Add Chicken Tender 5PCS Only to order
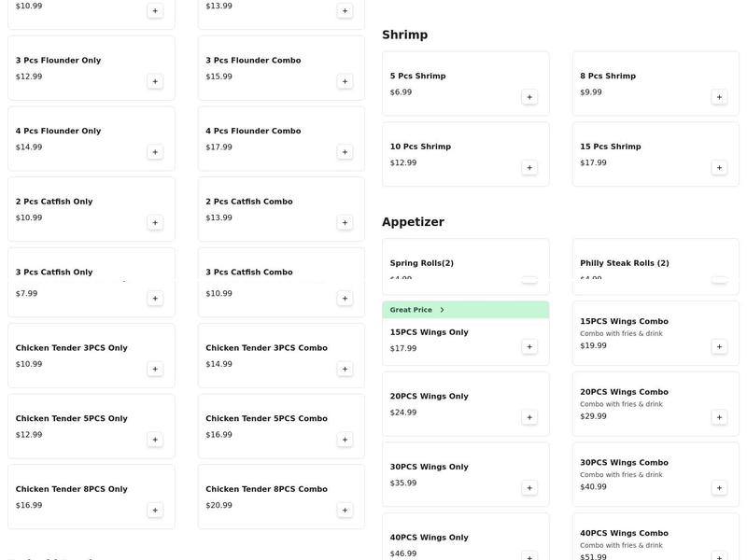 click(x=155, y=440)
